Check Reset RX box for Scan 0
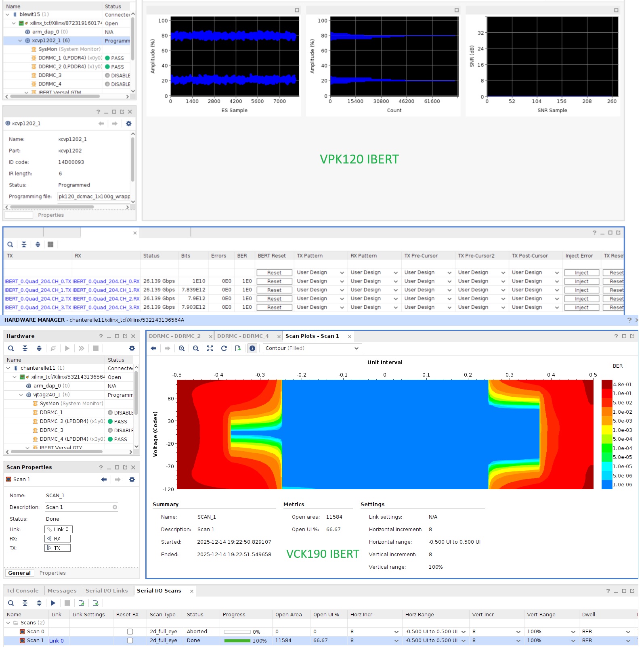This screenshot has width=644, height=647. point(130,632)
